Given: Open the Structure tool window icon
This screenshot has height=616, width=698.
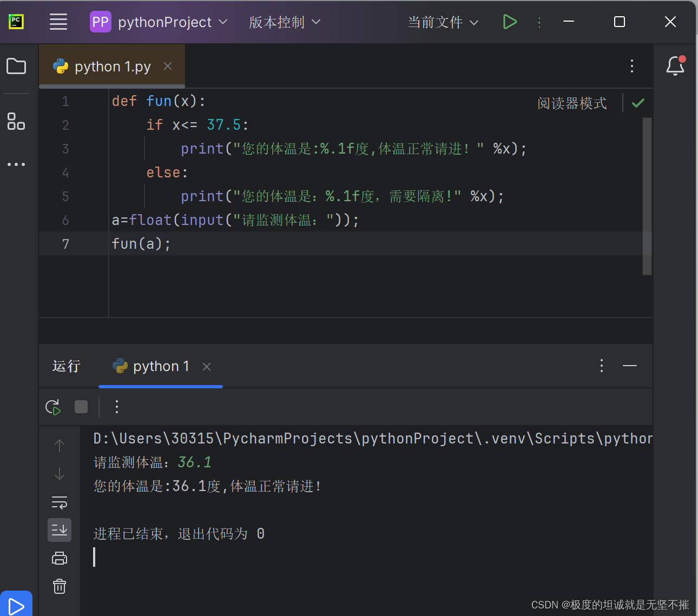Looking at the screenshot, I should (16, 121).
